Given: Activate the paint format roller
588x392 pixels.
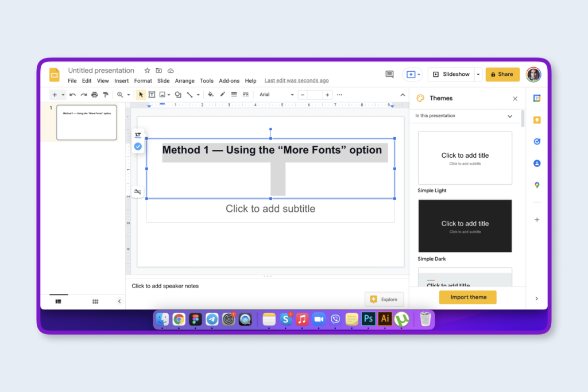Looking at the screenshot, I should [106, 95].
